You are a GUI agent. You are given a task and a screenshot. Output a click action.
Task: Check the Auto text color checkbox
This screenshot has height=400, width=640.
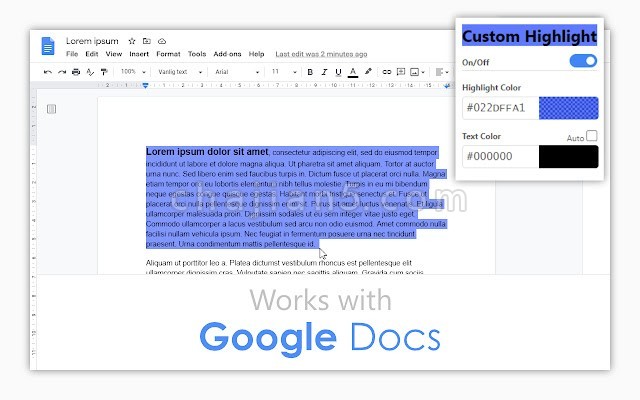point(591,136)
